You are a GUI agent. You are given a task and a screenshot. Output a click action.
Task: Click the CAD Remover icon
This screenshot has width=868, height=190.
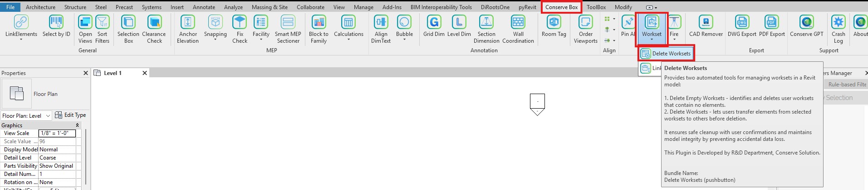pyautogui.click(x=706, y=23)
